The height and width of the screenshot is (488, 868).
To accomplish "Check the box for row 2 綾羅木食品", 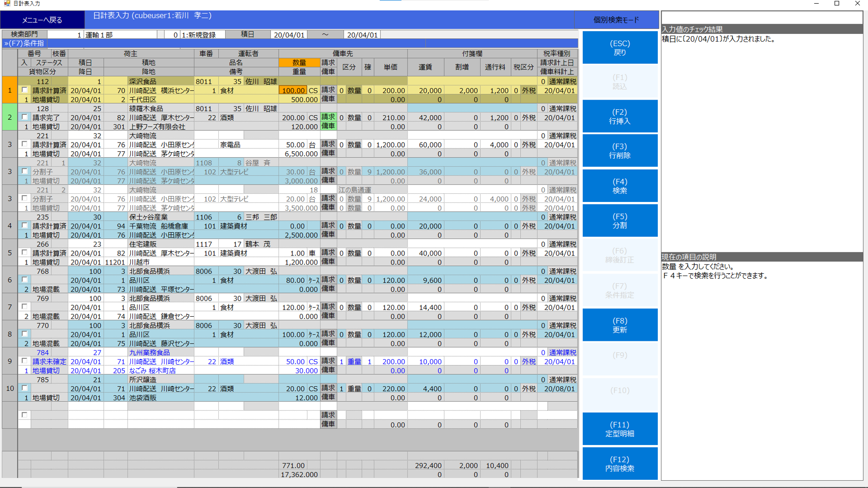I will click(x=25, y=117).
